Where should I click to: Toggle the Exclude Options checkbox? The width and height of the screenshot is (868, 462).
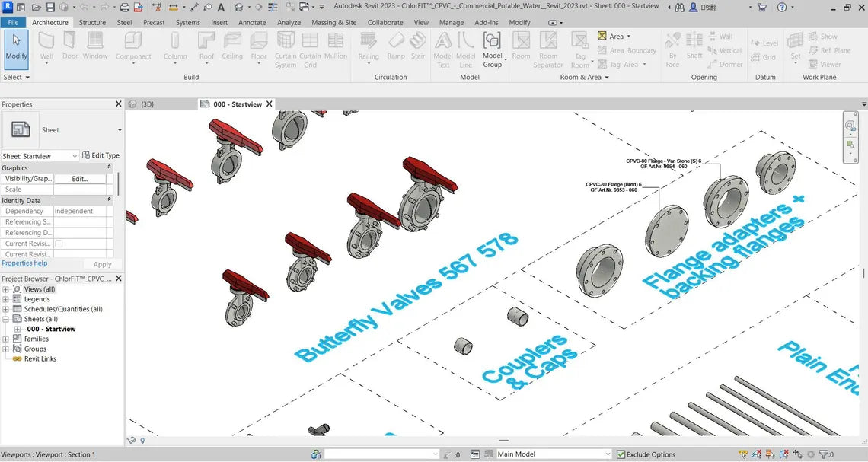click(x=621, y=455)
